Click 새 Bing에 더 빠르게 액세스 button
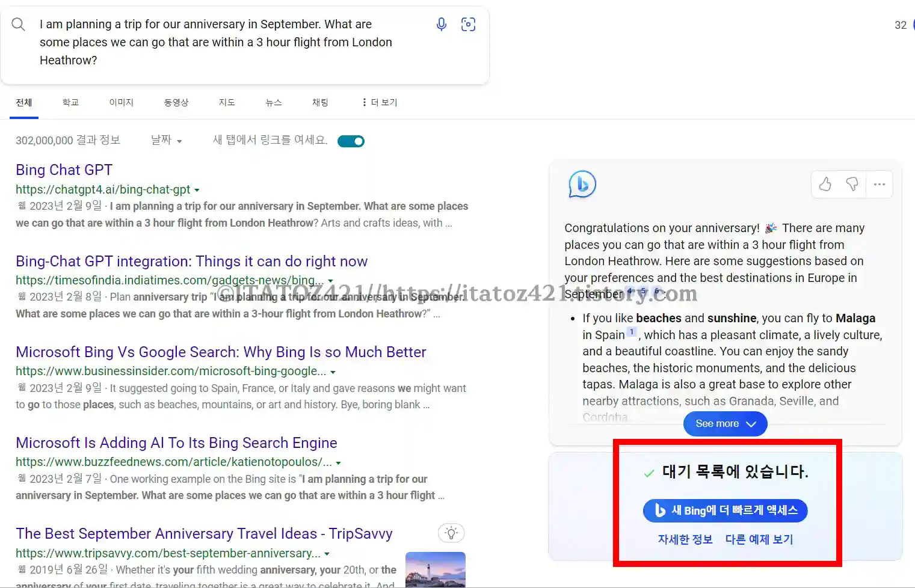The image size is (915, 588). [x=725, y=510]
